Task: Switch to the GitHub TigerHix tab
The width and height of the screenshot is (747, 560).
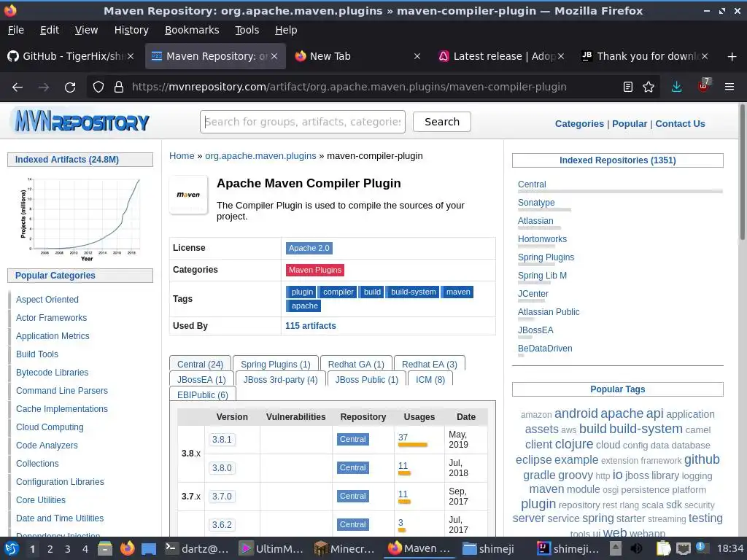Action: [x=71, y=56]
